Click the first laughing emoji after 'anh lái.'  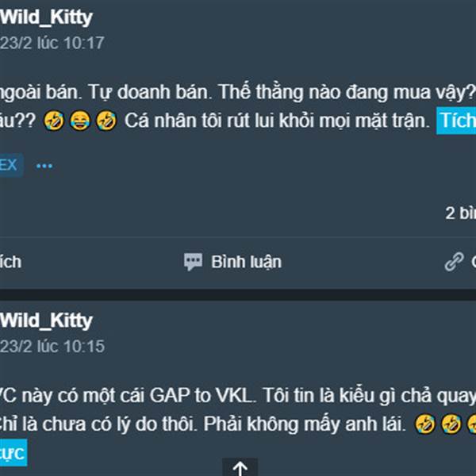point(425,424)
